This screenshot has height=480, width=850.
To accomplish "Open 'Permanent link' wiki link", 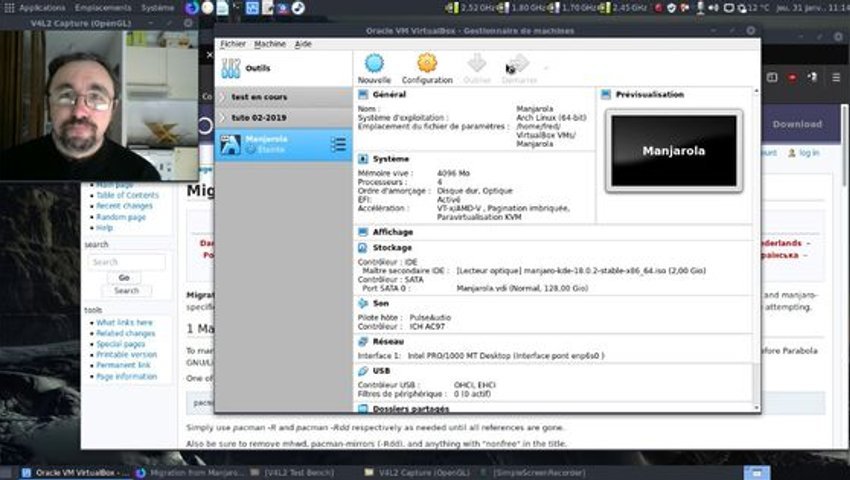I will pyautogui.click(x=123, y=365).
